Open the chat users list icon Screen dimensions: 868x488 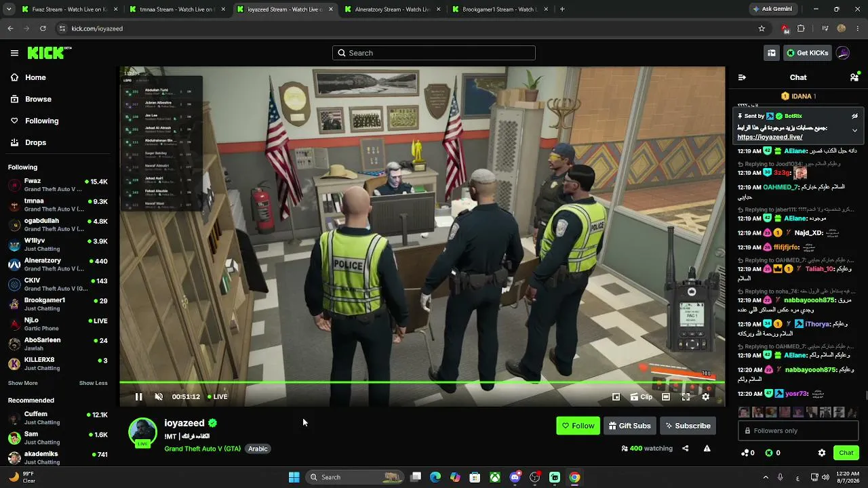point(854,77)
